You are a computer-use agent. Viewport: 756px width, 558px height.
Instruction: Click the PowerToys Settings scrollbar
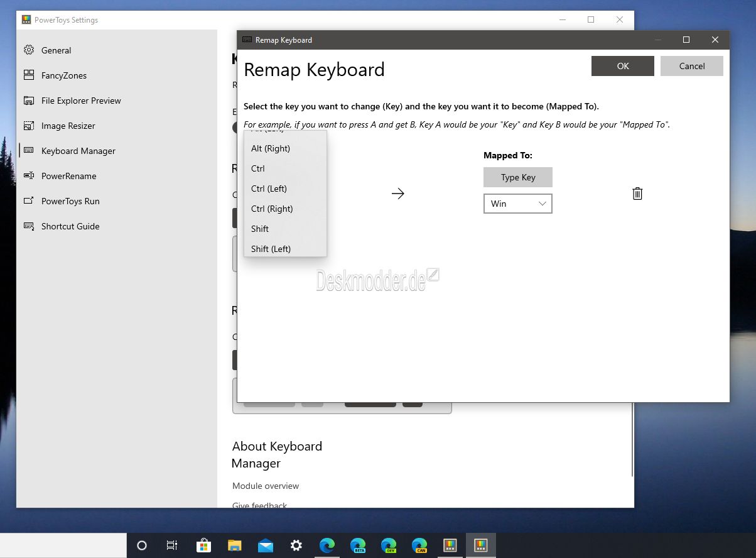[632, 440]
